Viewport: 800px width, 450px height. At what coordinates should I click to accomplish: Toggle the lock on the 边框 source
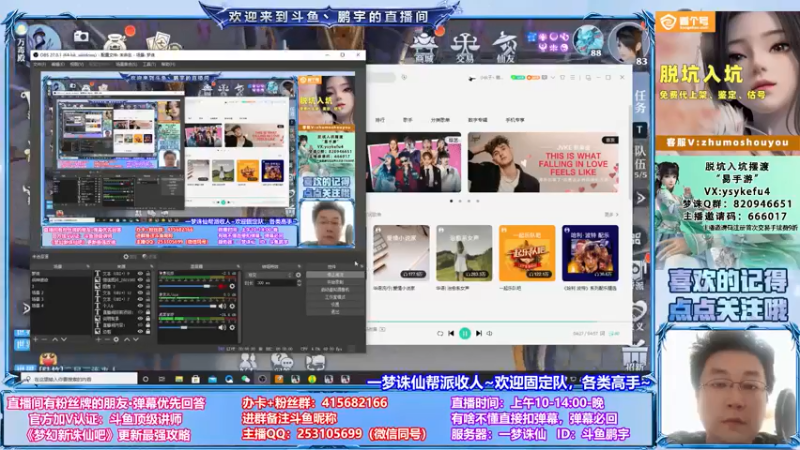148,331
